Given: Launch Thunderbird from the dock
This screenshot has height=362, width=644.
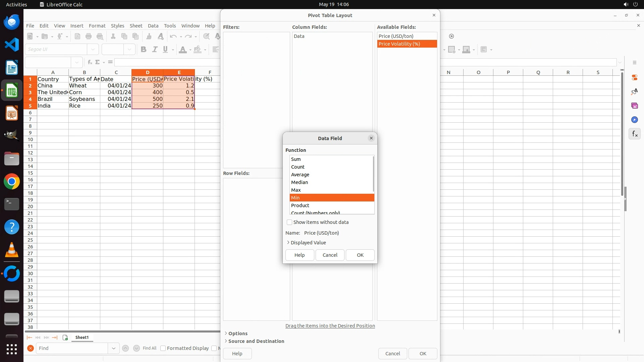Looking at the screenshot, I should click(12, 22).
